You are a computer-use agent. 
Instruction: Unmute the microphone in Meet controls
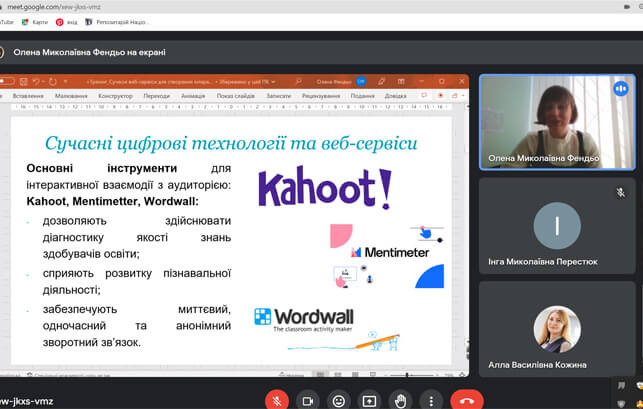point(277,400)
